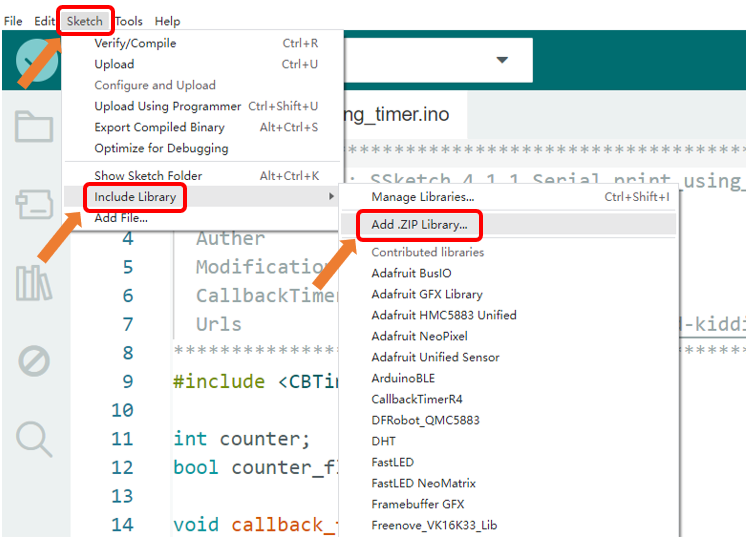Expand the board selector dropdown arrow
This screenshot has height=548, width=752.
(x=502, y=60)
